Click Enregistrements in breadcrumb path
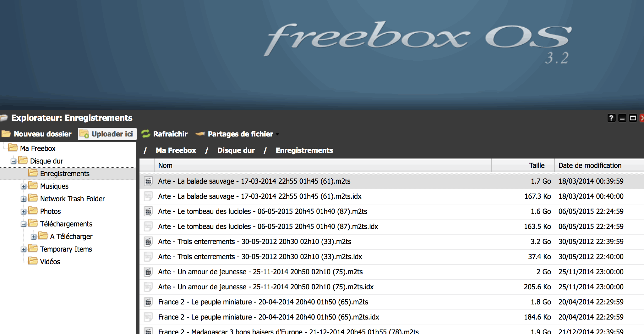 click(x=304, y=150)
